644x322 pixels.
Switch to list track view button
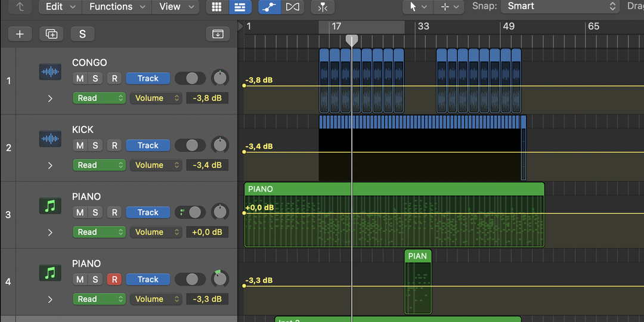coord(240,7)
